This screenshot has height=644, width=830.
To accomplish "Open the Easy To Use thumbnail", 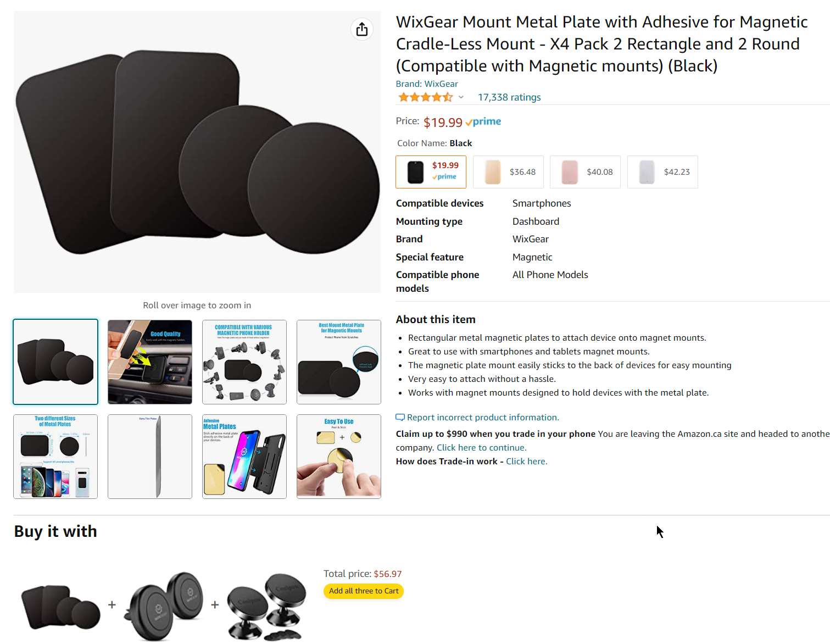I will pos(339,457).
